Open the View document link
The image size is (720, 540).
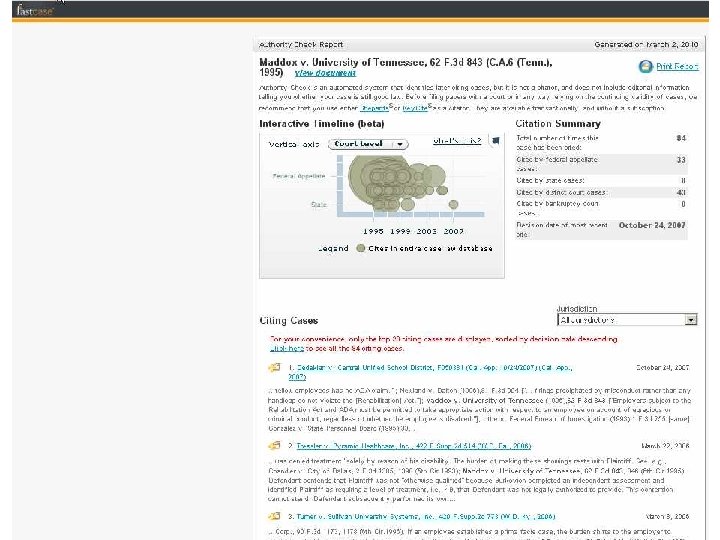pyautogui.click(x=325, y=73)
